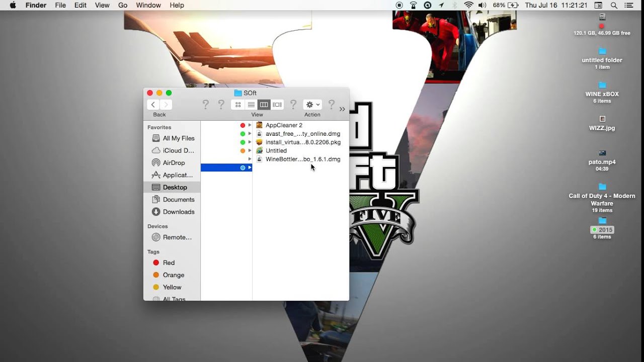Image resolution: width=644 pixels, height=362 pixels.
Task: Click the Untitled item's icon
Action: click(x=260, y=151)
